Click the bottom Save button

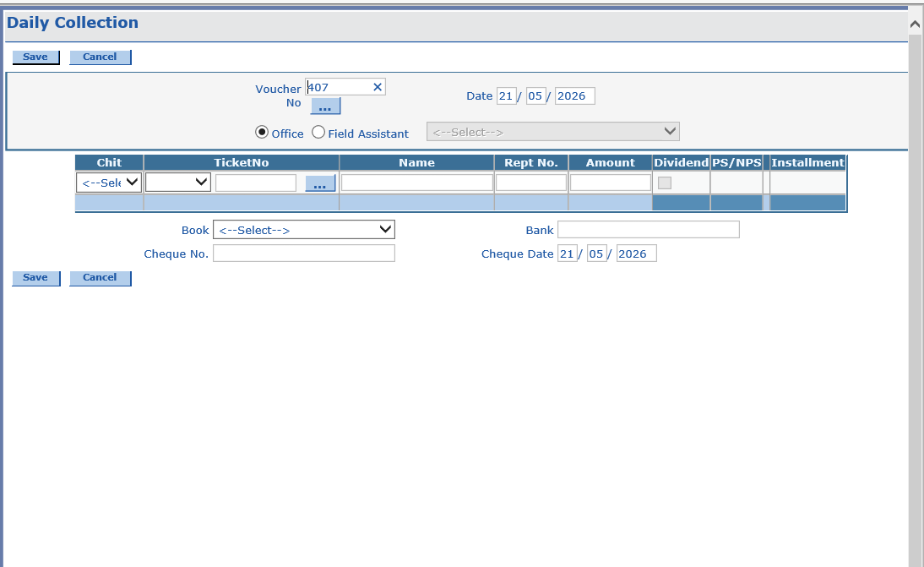click(x=35, y=278)
